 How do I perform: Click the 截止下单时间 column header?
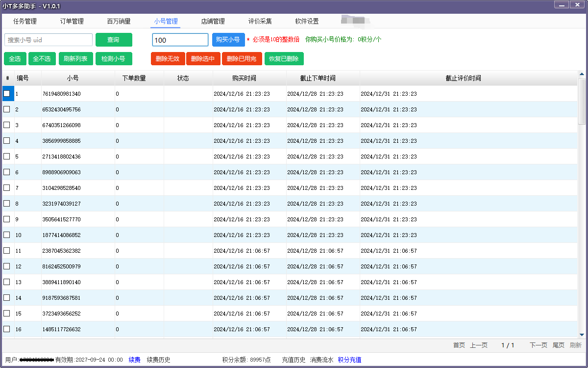(318, 78)
